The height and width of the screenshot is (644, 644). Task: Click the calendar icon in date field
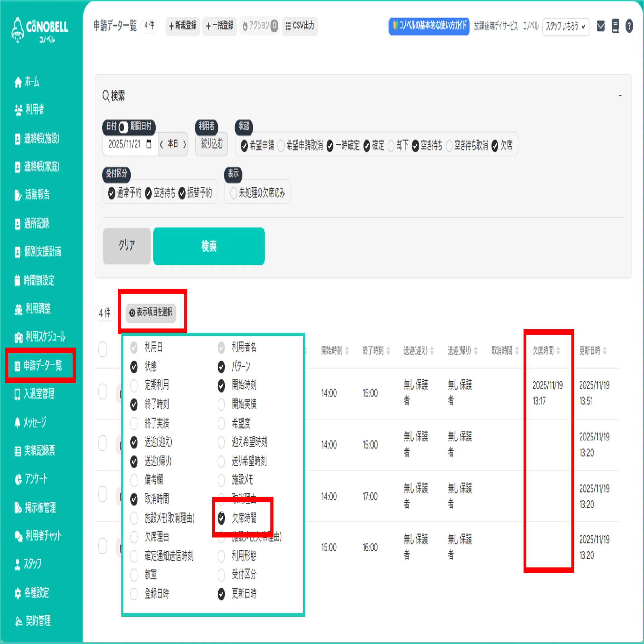(149, 144)
